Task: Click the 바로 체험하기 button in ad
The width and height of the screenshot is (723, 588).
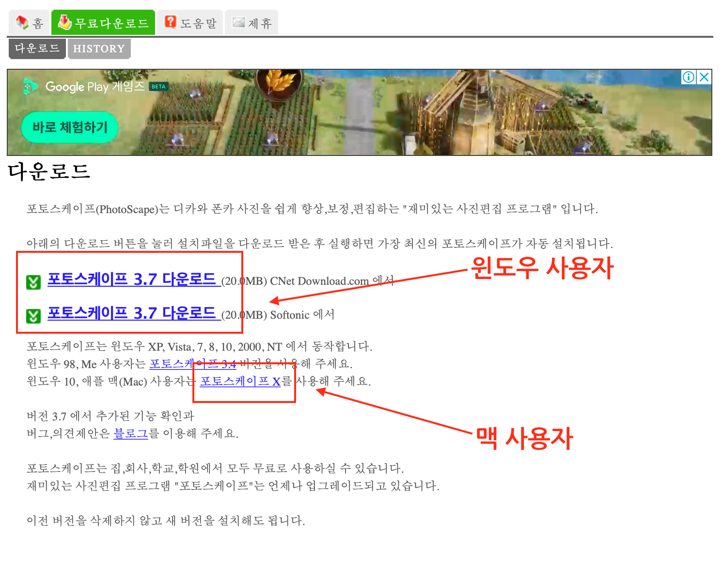Action: 70,127
